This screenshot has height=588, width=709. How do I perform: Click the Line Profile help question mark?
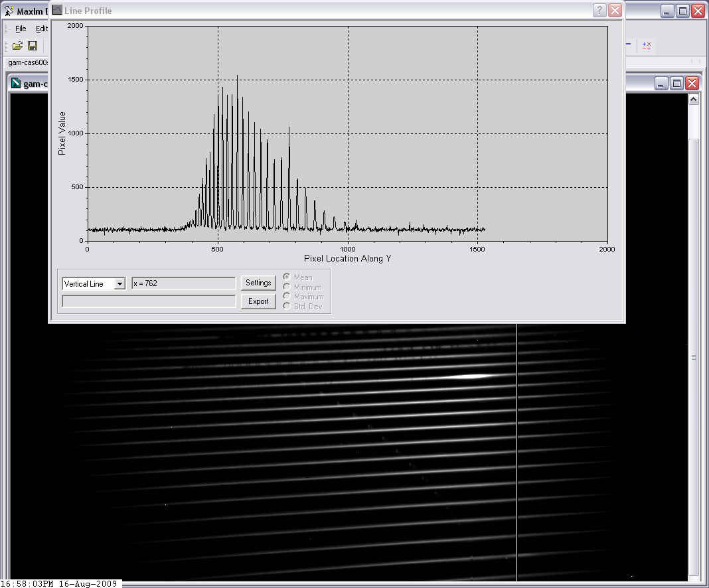(599, 10)
